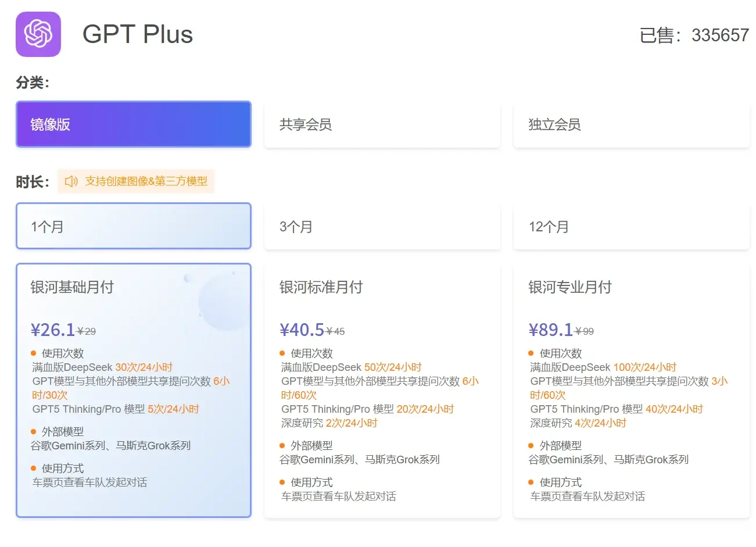Switch to the 共享会员 category
The image size is (756, 547).
(382, 124)
